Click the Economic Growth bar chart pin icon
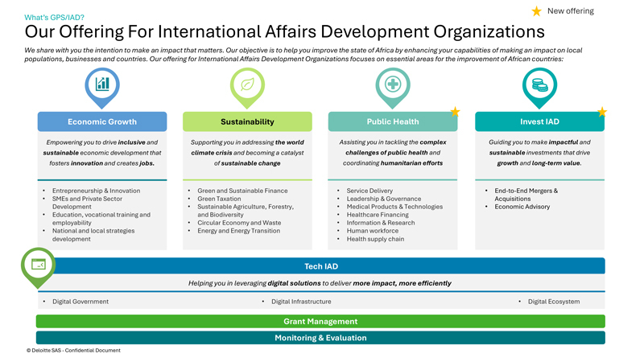 tap(102, 84)
